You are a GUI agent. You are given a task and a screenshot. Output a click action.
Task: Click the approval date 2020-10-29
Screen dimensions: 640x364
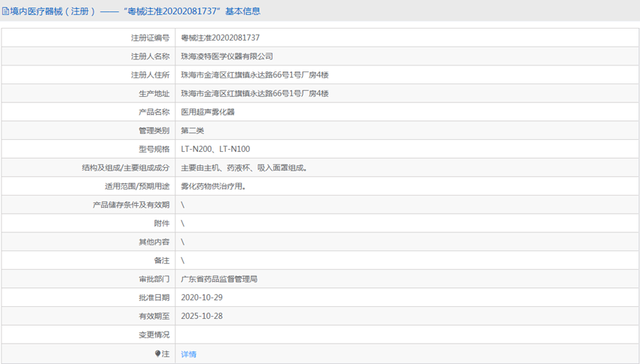tap(202, 298)
